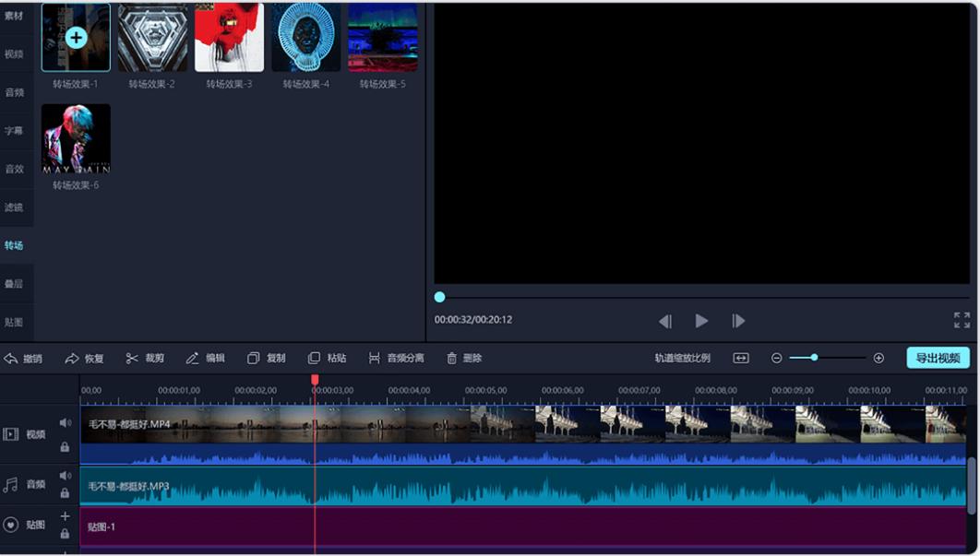The height and width of the screenshot is (556, 980).
Task: Select the scissors crop (裁剪) tool
Action: (133, 358)
